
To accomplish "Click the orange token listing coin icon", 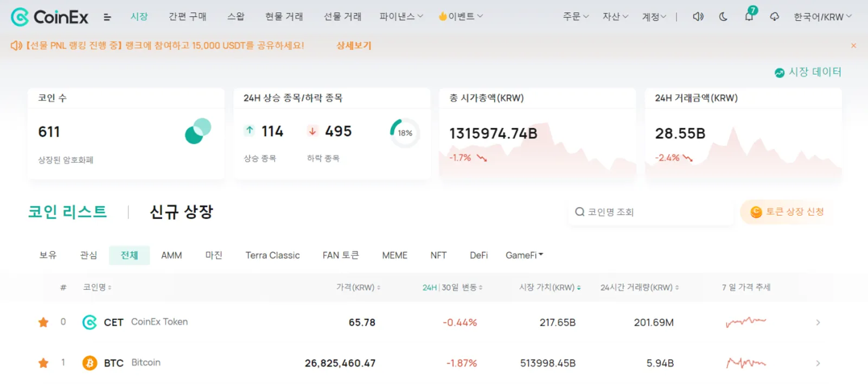I will coord(756,212).
